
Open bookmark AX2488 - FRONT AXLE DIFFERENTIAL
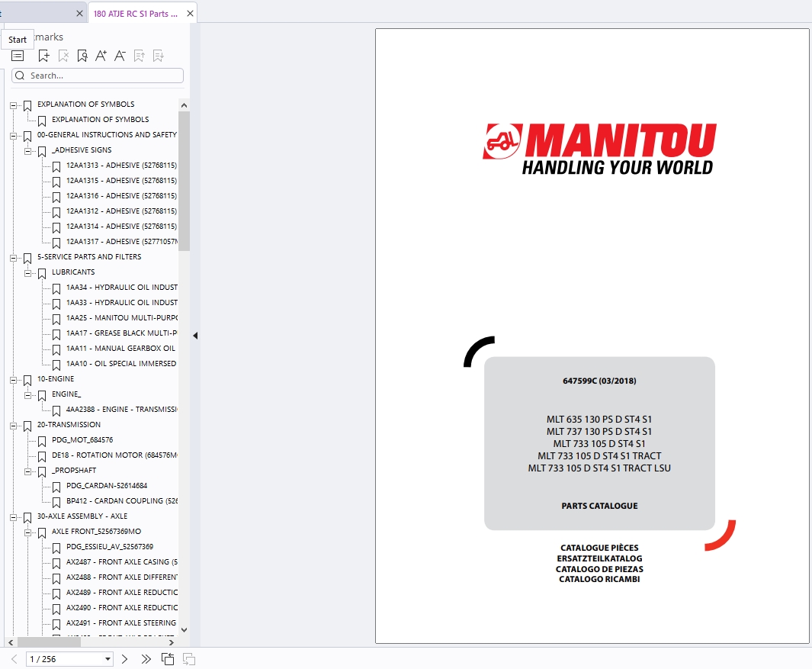click(121, 577)
